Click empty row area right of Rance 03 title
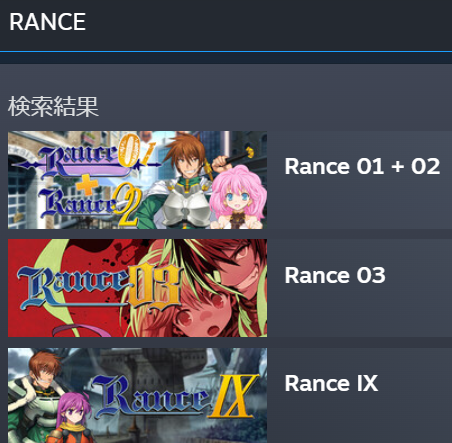 (x=418, y=288)
